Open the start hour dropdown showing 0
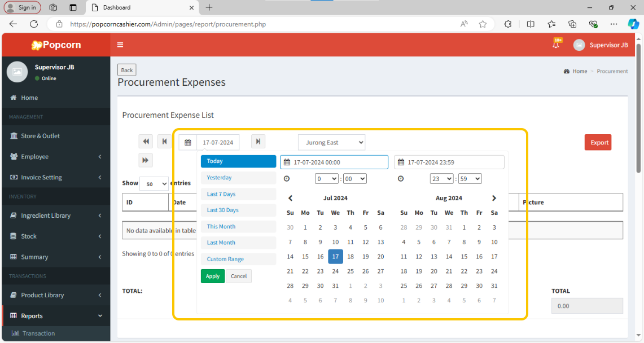 [x=327, y=179]
